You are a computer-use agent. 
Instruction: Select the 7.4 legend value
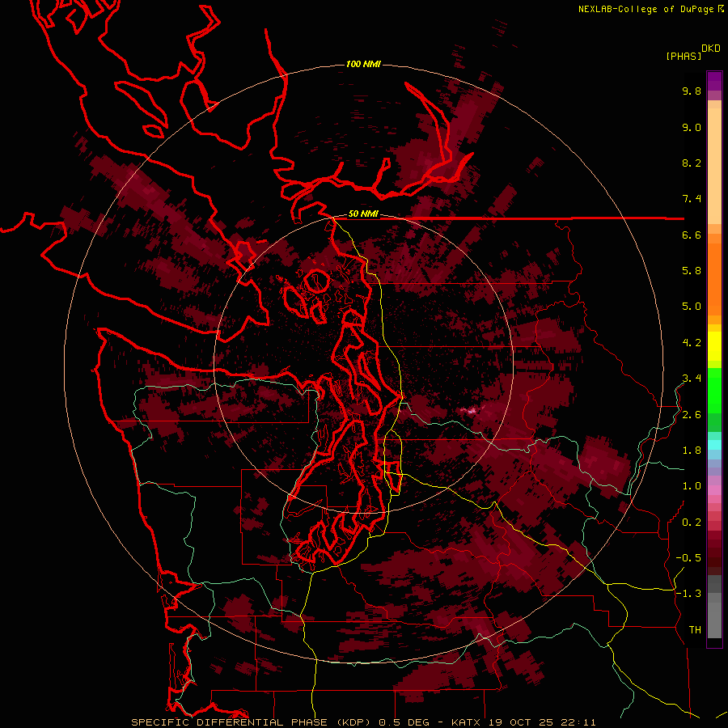[x=692, y=199]
